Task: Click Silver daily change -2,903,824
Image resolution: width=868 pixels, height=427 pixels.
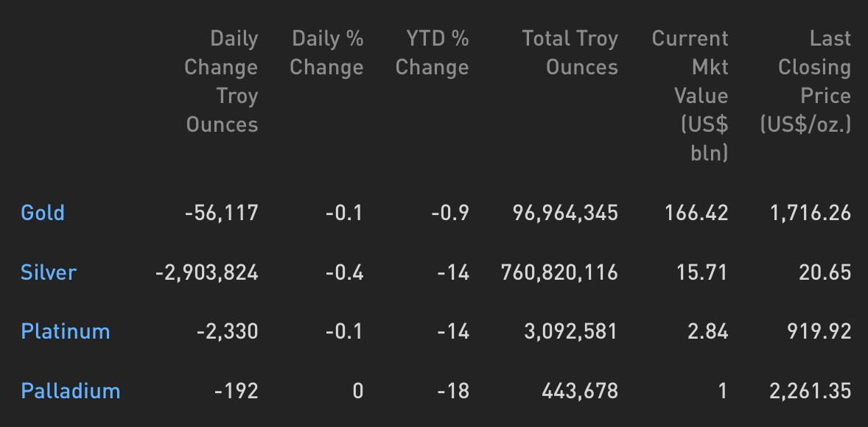Action: pyautogui.click(x=207, y=272)
